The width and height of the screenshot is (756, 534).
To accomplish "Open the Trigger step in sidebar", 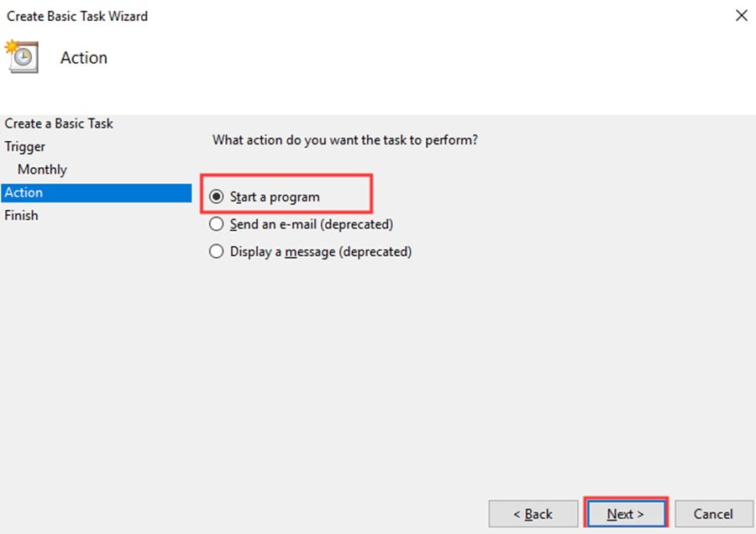I will [x=25, y=146].
